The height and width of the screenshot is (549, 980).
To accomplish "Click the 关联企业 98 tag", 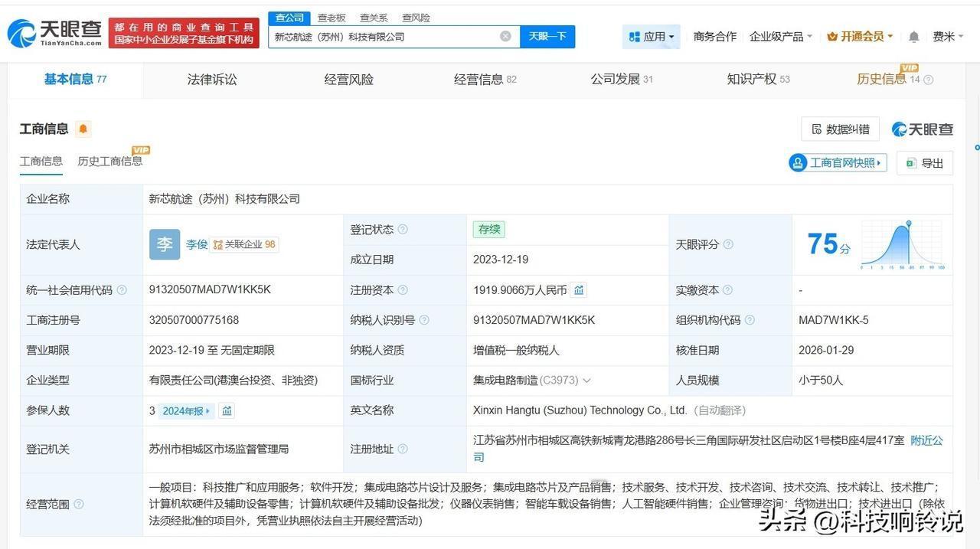I will click(x=244, y=244).
